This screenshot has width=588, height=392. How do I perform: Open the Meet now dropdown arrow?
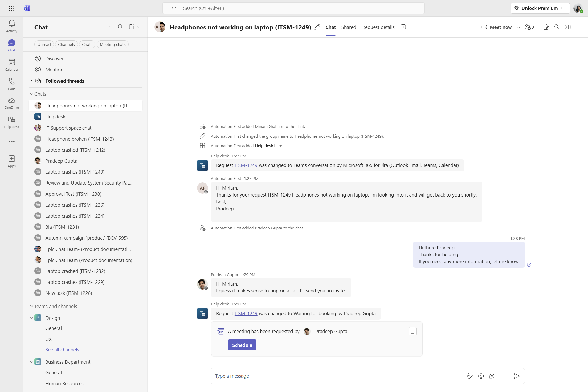click(x=518, y=27)
